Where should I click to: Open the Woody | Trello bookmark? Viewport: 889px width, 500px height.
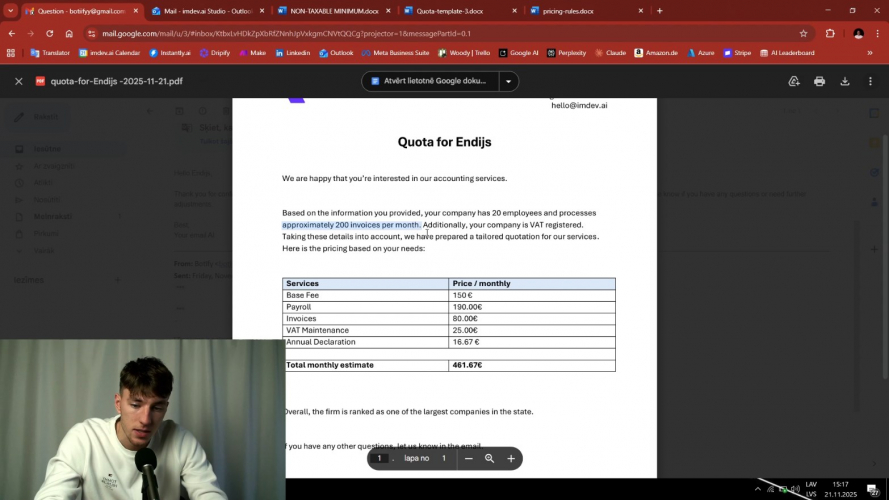464,53
